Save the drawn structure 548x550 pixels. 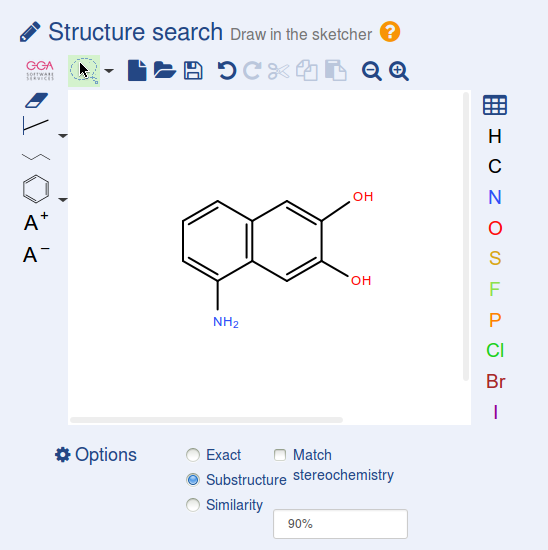point(193,71)
